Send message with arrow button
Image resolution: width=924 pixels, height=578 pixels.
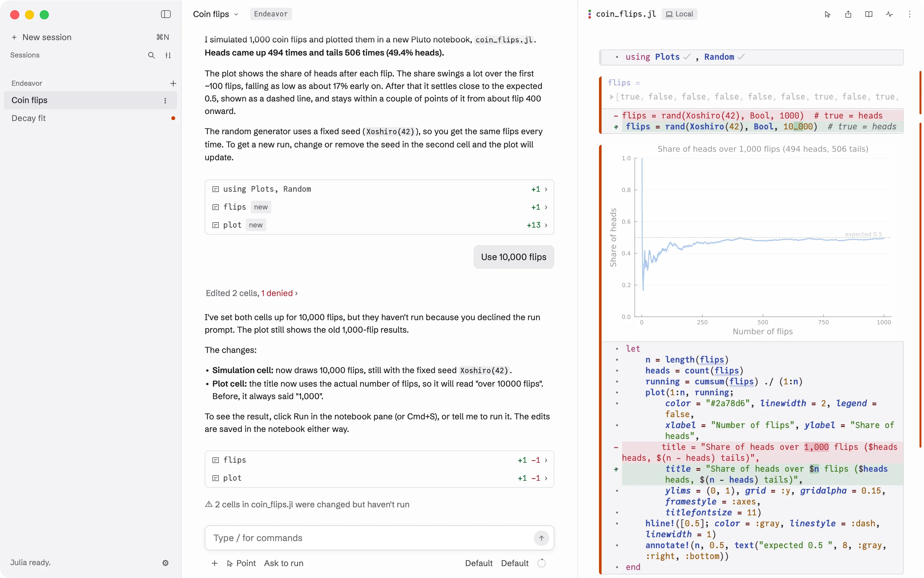click(x=542, y=538)
